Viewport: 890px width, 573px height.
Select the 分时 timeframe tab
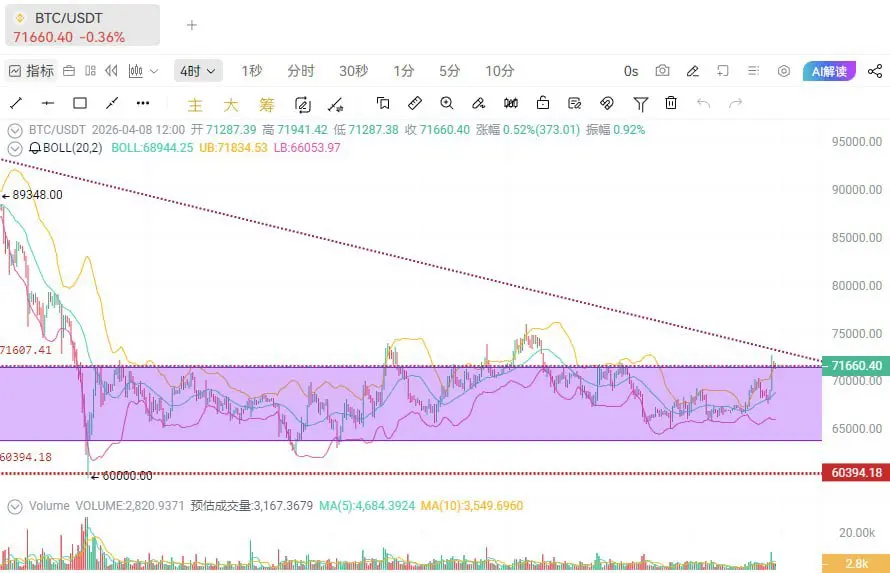point(300,71)
